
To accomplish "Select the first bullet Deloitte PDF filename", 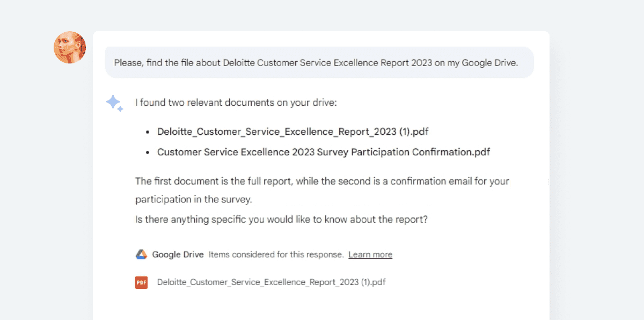I will [292, 132].
